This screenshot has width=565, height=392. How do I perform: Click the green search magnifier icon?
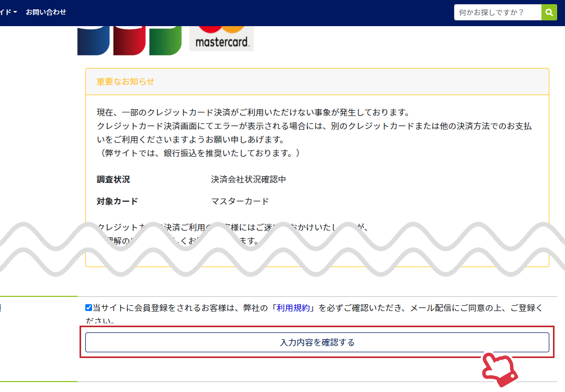tap(549, 12)
